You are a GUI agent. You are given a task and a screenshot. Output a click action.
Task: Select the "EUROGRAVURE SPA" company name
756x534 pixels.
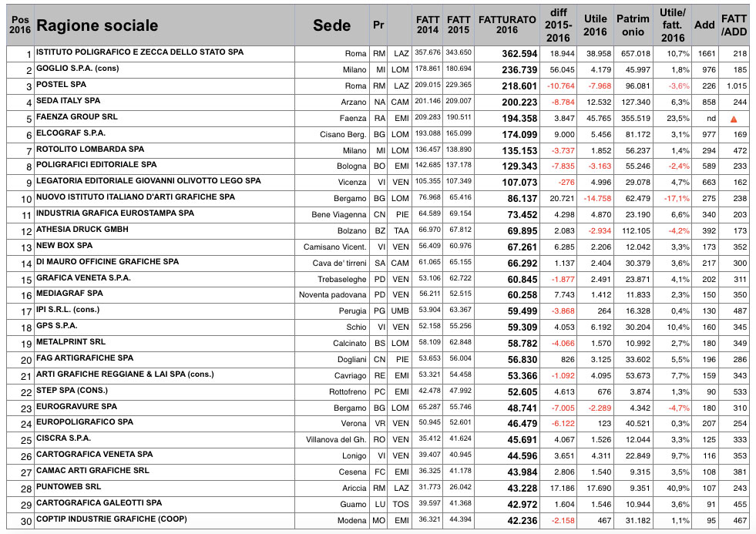click(x=76, y=406)
